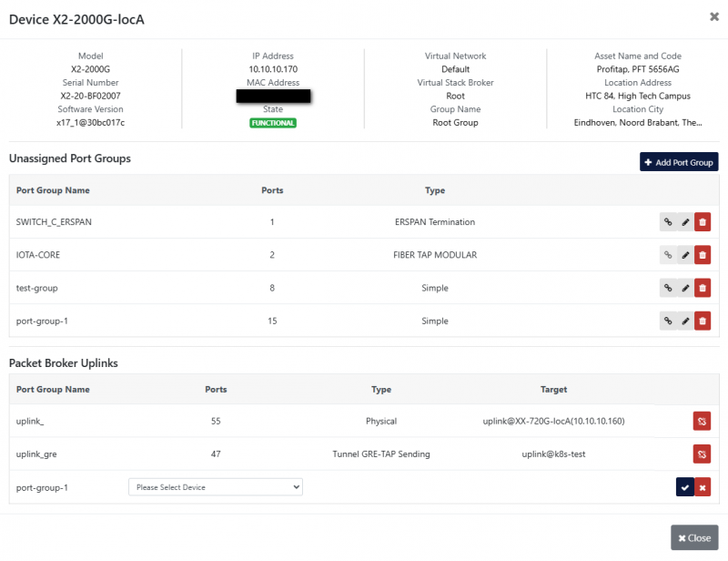
Task: Unlink the uplink_gre tunnel uplink
Action: point(703,454)
